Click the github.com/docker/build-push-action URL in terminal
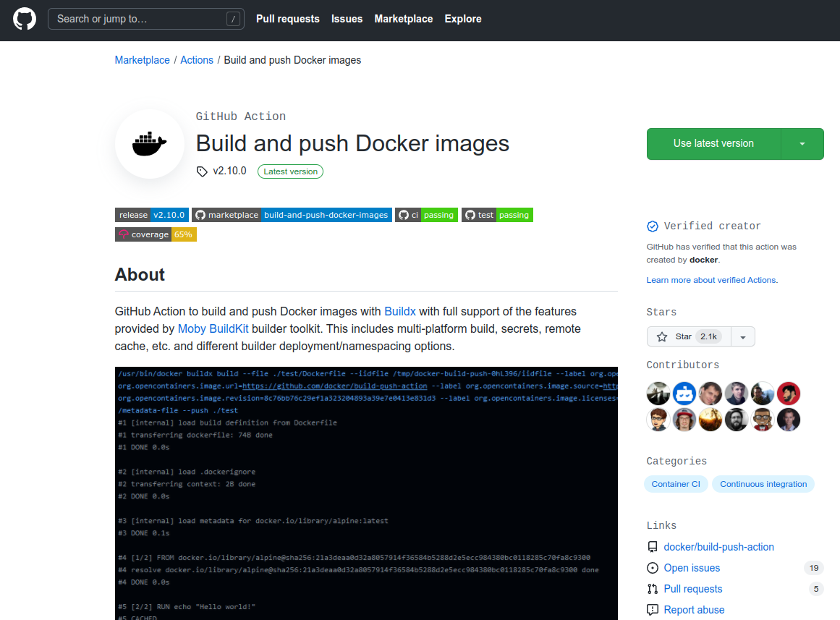Viewport: 840px width, 620px height. click(335, 386)
